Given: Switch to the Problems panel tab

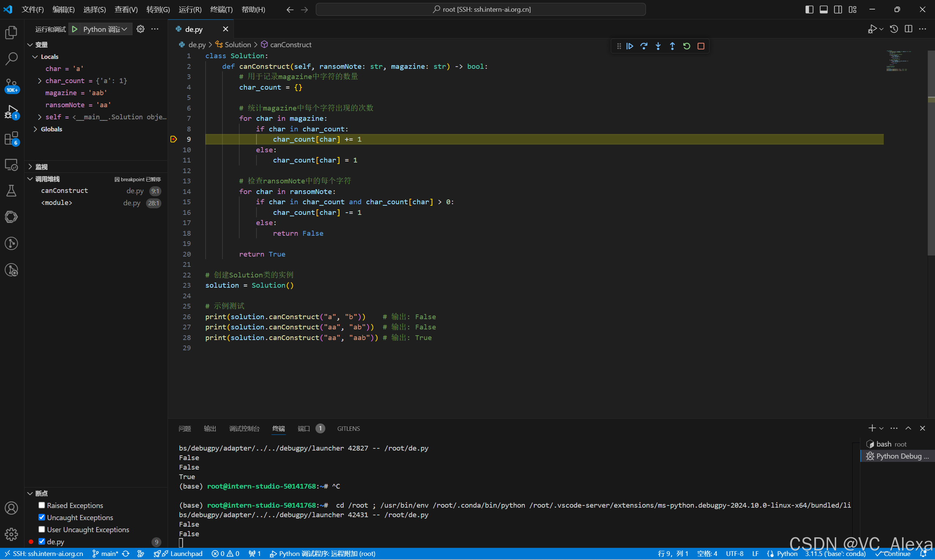Looking at the screenshot, I should [185, 428].
